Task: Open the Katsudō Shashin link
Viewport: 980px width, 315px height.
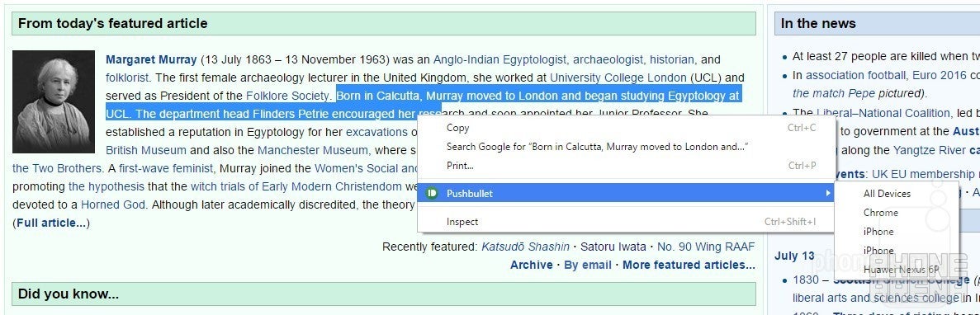Action: coord(526,247)
